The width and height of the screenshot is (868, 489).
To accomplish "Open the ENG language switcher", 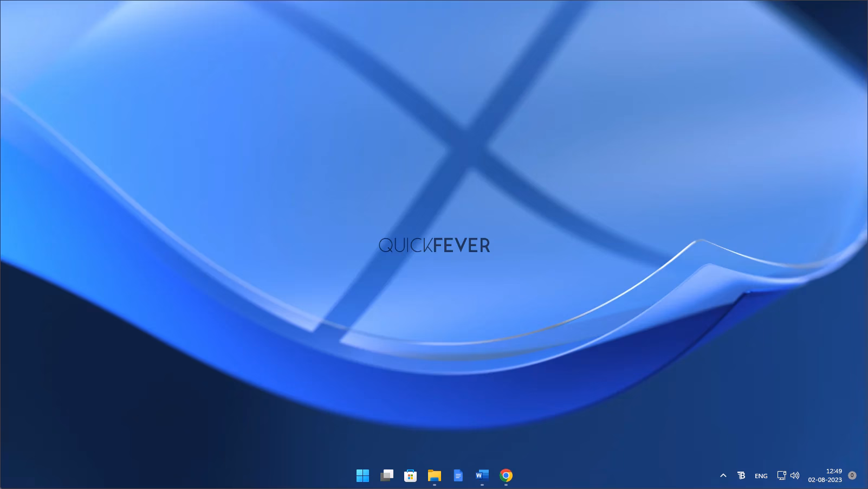I will click(761, 475).
